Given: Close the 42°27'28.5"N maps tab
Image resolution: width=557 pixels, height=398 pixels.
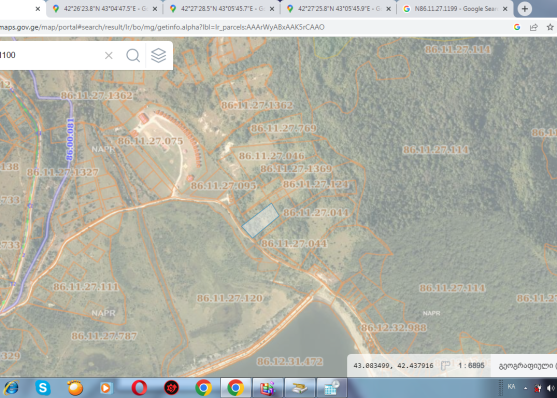Looking at the screenshot, I should coord(272,9).
